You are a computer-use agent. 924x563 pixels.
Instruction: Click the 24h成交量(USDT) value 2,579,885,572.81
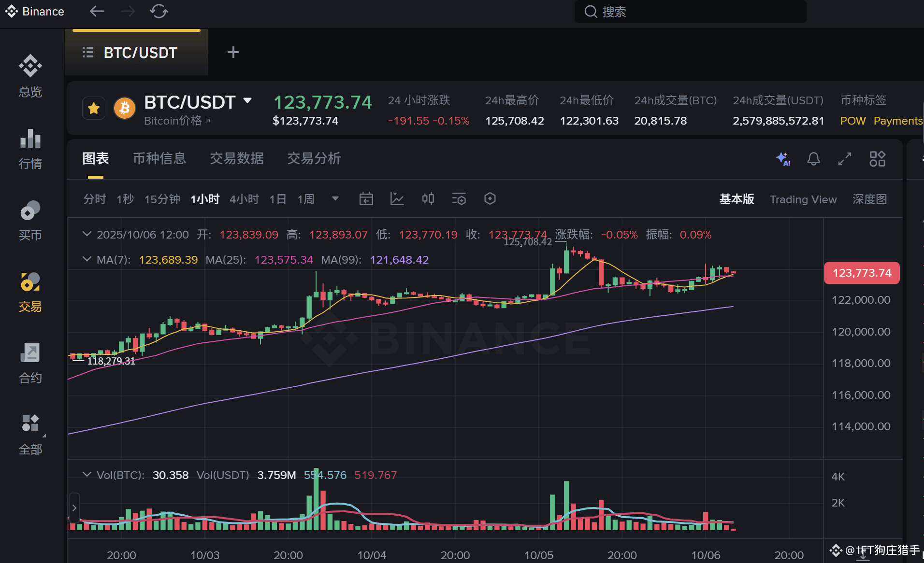(x=779, y=121)
